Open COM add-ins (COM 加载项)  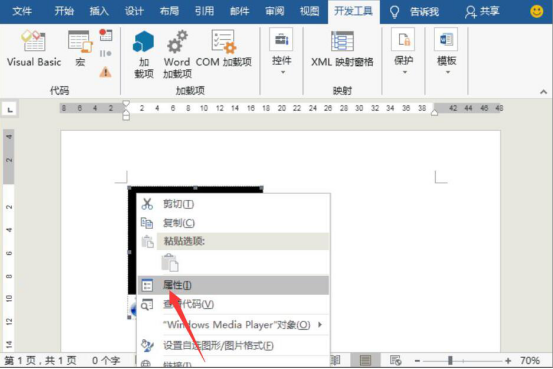point(224,49)
